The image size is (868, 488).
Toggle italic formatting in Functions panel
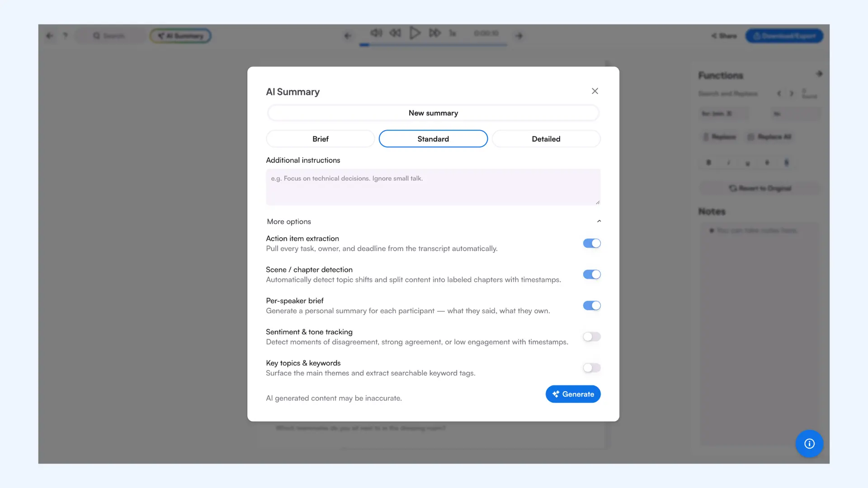pos(728,163)
